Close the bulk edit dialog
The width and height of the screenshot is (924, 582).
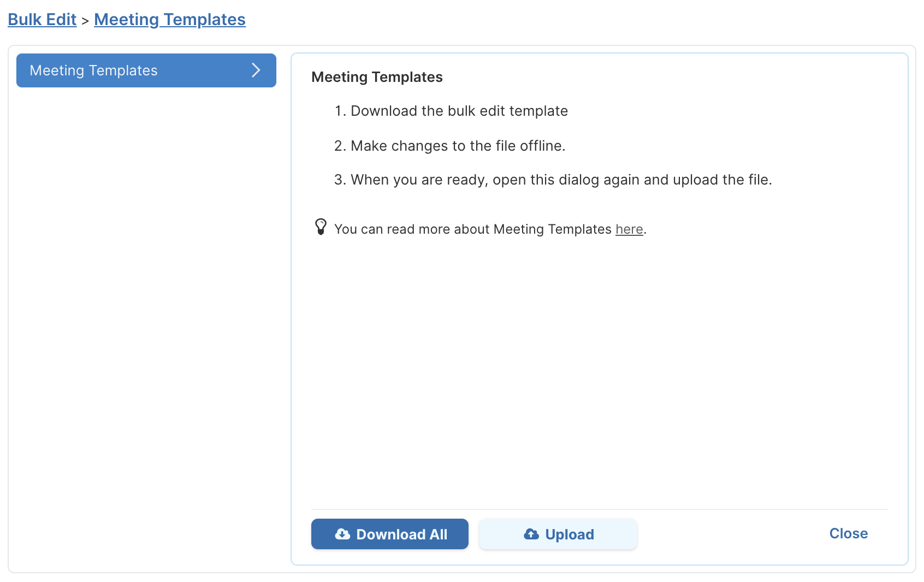[x=849, y=533]
